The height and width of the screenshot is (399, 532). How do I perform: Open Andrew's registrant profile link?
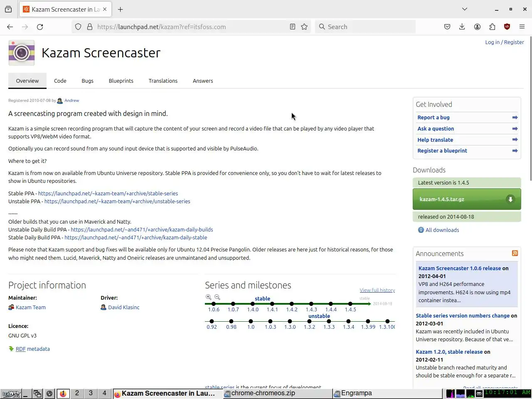(71, 101)
